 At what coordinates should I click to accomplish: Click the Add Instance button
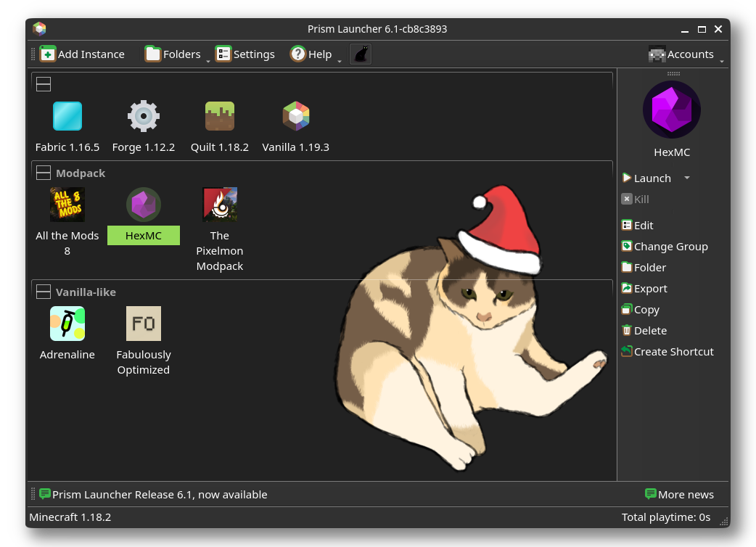tap(82, 54)
